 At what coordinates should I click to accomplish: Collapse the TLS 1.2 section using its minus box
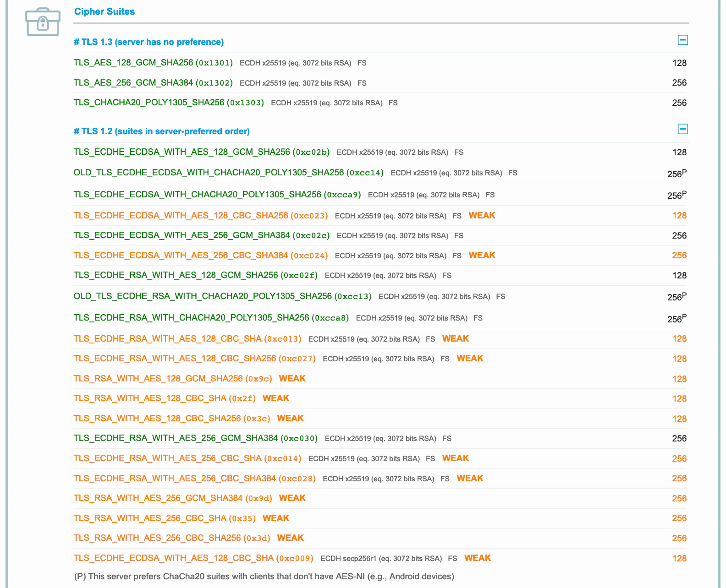(682, 129)
